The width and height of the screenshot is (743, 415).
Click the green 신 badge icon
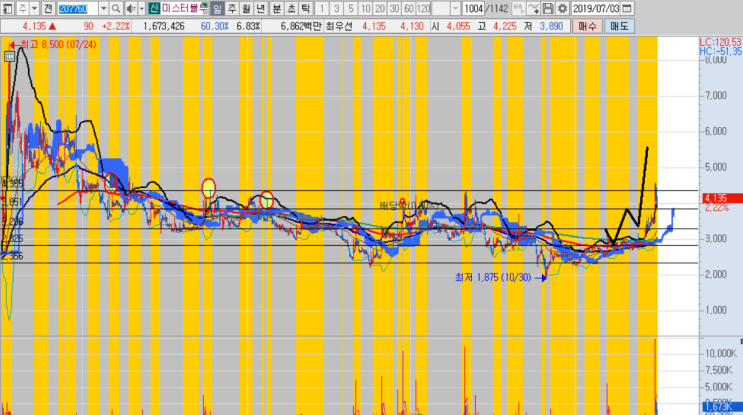[x=154, y=8]
